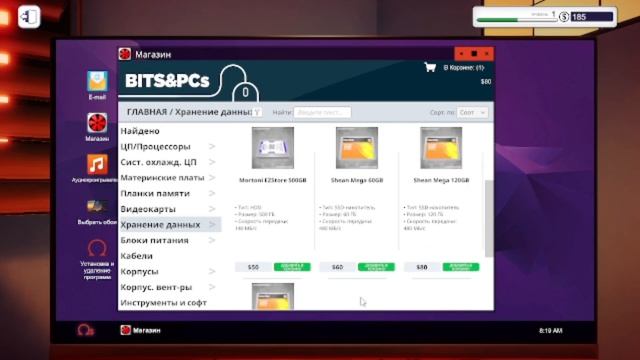Viewport: 640px width, 360px height.
Task: Expand the Материнские платы arrow
Action: point(212,178)
